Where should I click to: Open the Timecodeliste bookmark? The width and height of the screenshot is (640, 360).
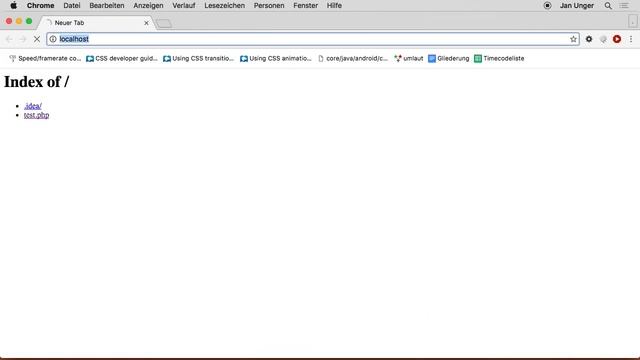click(x=499, y=58)
